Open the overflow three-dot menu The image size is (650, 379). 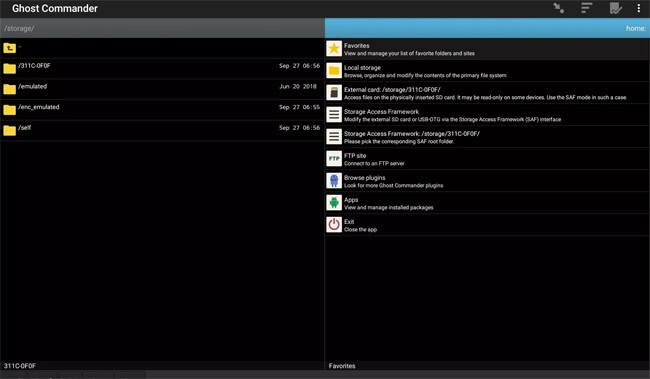(x=638, y=8)
